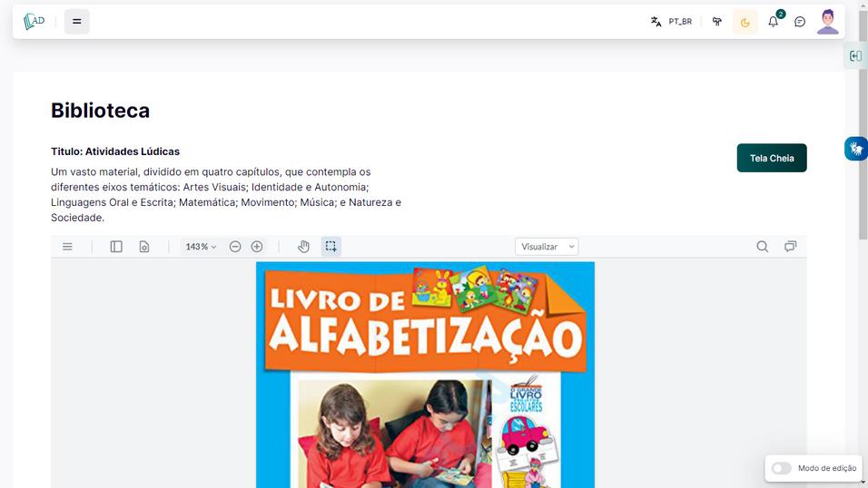Open the PDF viewer hamburger menu
Screen dimensions: 868x488
67,247
